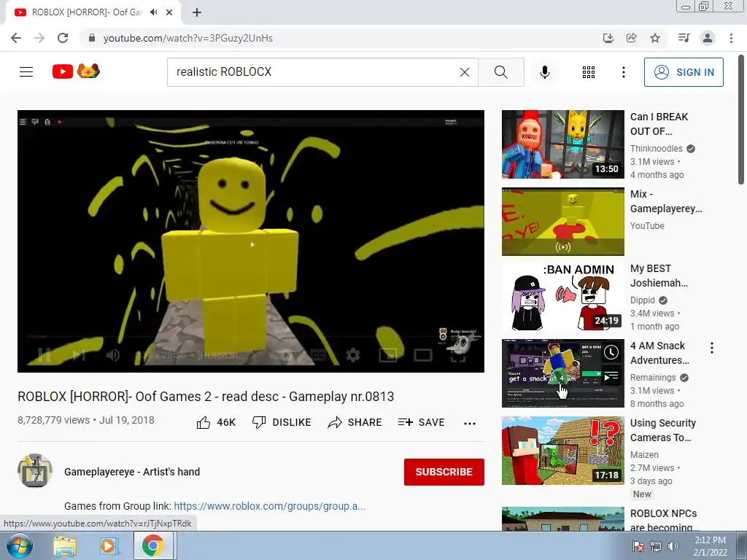Open Windows Start menu
Viewport: 747px width, 560px height.
coord(20,545)
